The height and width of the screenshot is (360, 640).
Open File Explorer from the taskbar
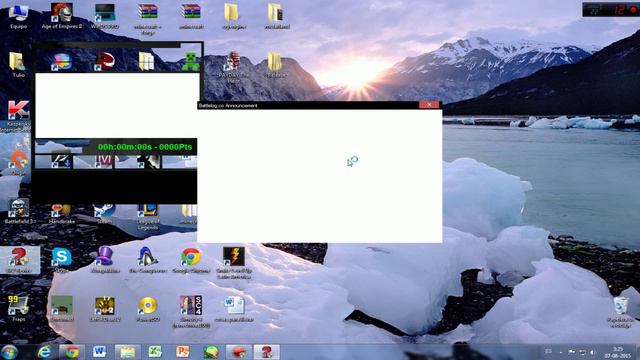(127, 352)
